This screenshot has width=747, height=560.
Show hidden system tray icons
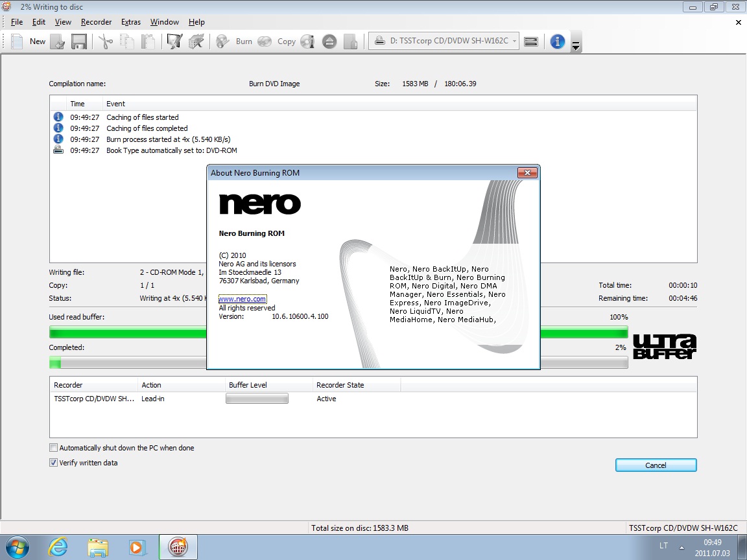[681, 547]
